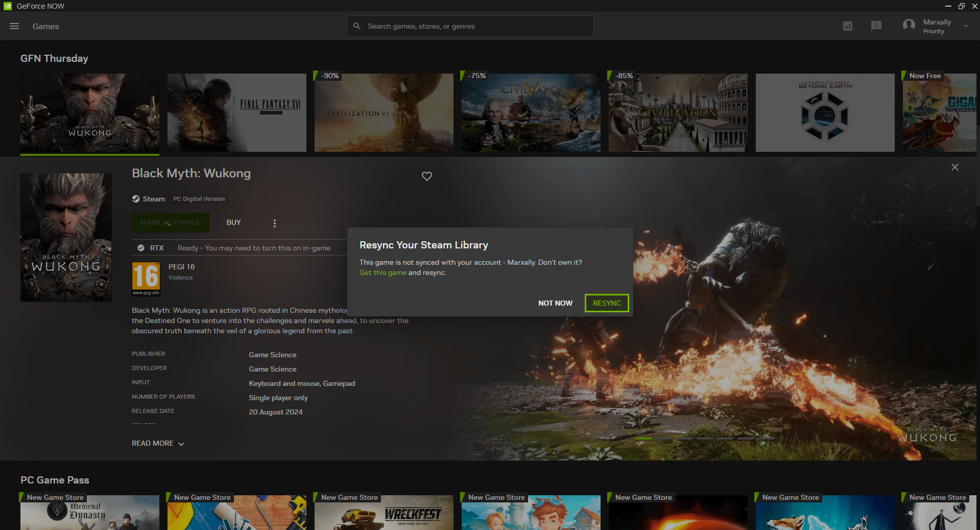Open the Get this game link
The image size is (980, 530).
click(383, 272)
